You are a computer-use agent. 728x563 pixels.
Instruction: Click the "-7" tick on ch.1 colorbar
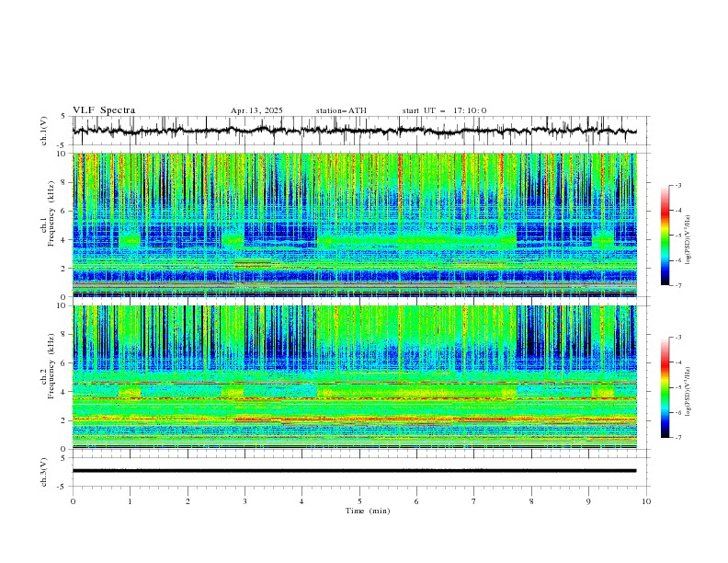tap(677, 285)
